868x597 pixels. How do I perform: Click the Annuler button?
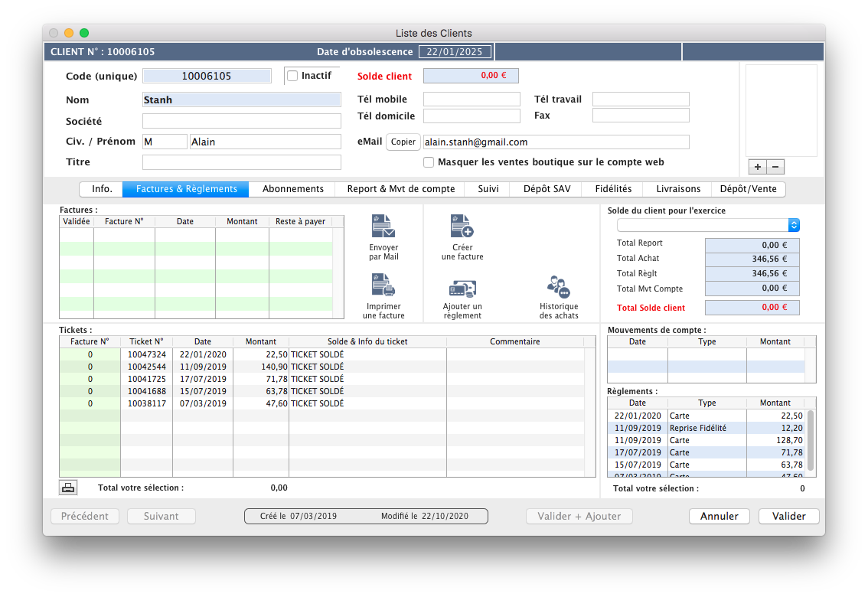pyautogui.click(x=720, y=516)
